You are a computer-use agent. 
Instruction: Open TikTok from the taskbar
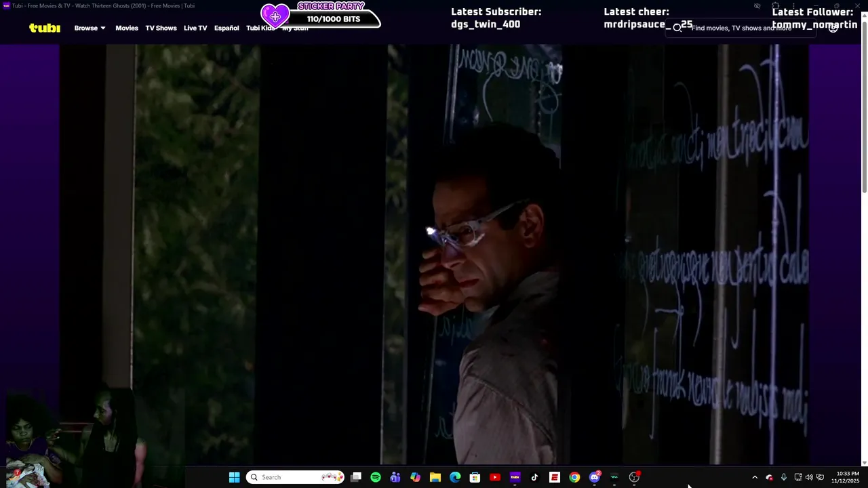click(534, 477)
